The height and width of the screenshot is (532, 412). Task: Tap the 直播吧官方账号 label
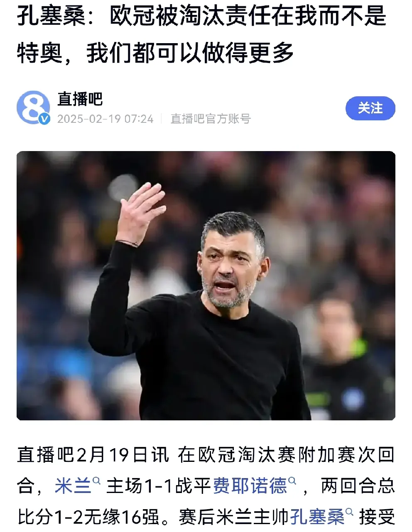coord(211,119)
